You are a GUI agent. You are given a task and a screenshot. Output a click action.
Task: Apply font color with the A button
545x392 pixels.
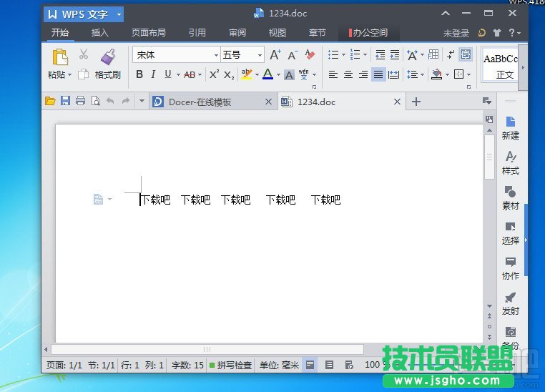[267, 74]
